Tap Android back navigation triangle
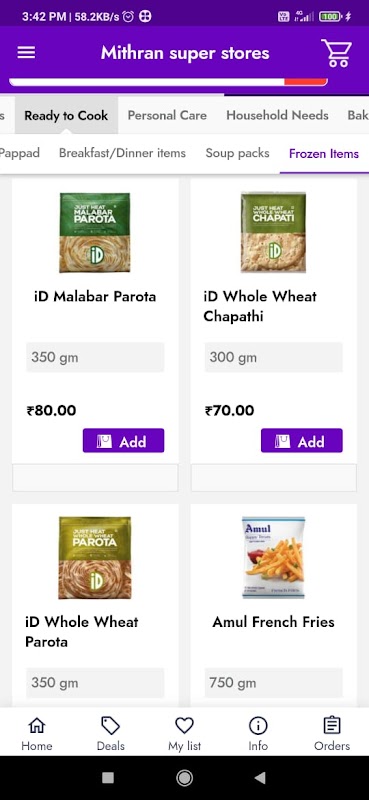Image resolution: width=369 pixels, height=800 pixels. click(260, 778)
